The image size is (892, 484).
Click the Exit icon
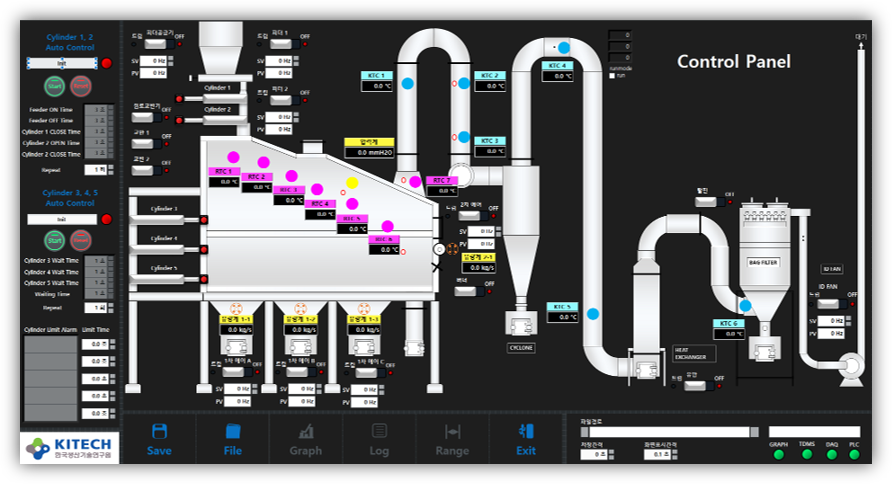coord(526,431)
